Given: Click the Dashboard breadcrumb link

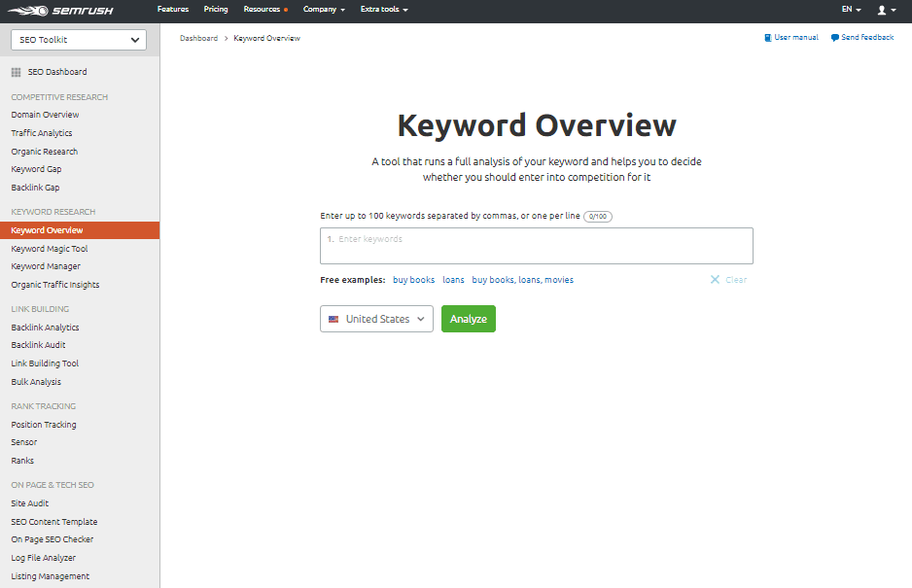Looking at the screenshot, I should 198,38.
